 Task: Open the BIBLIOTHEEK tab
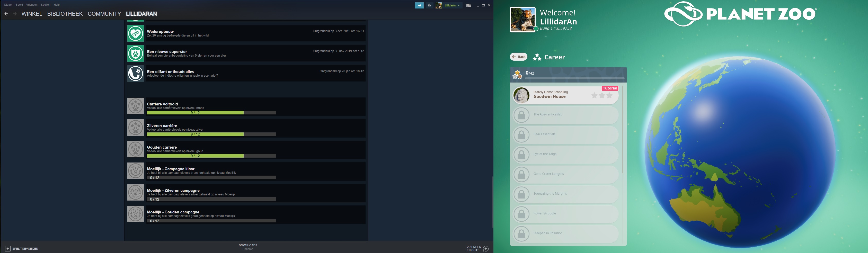65,14
